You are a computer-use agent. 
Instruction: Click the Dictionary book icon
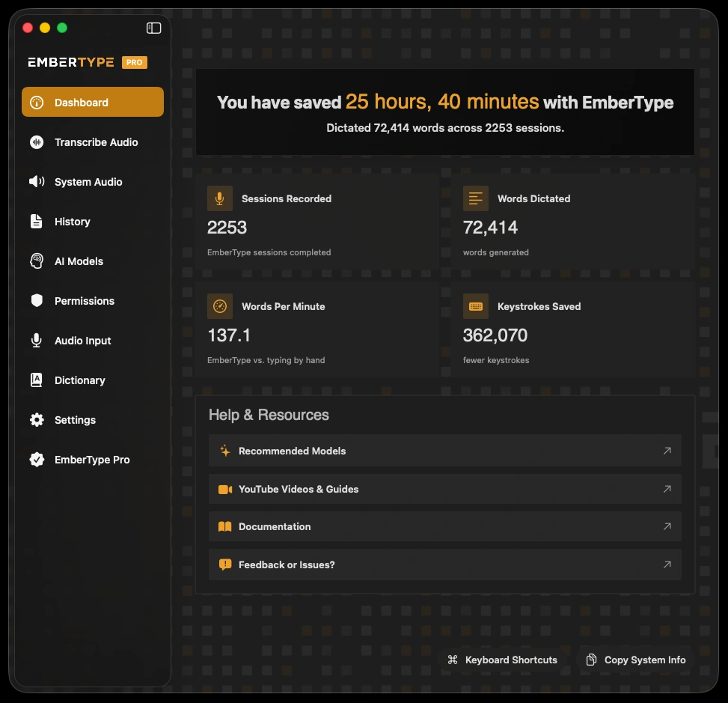point(36,380)
